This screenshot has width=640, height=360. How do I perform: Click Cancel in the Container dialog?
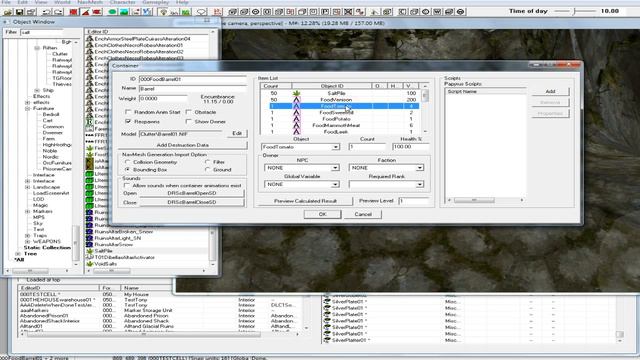click(x=363, y=214)
